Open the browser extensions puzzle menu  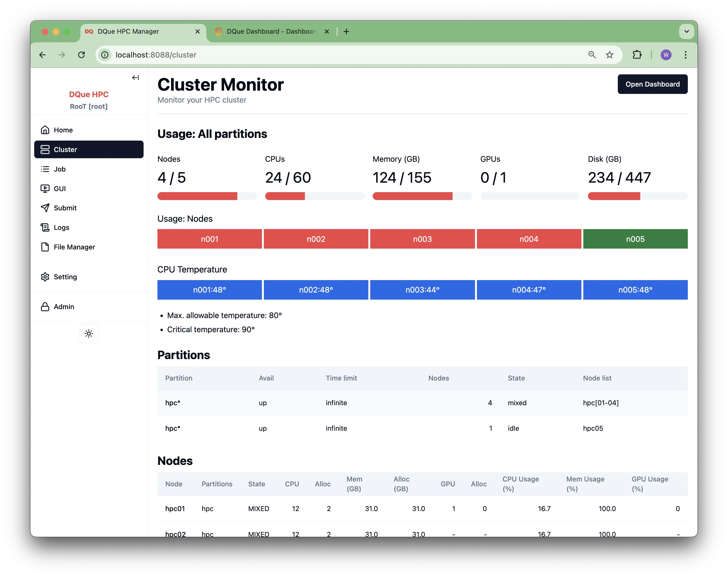click(637, 55)
